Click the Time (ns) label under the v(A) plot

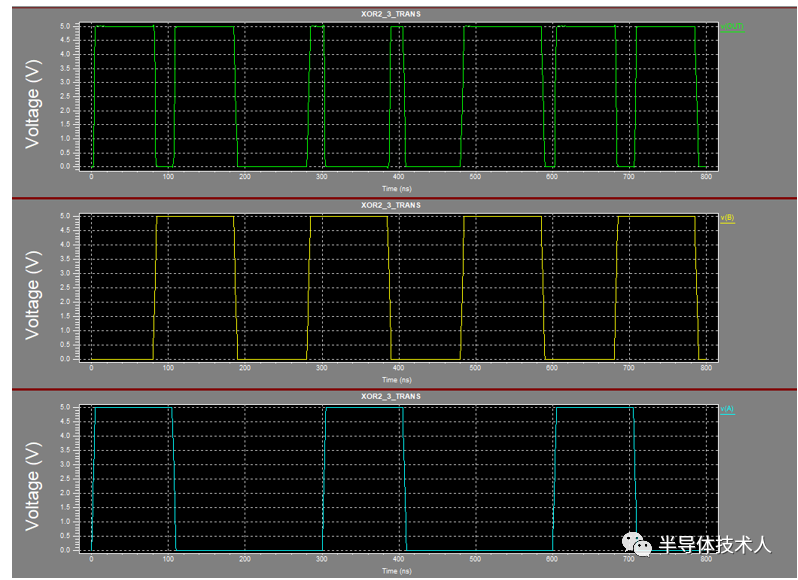coord(397,571)
